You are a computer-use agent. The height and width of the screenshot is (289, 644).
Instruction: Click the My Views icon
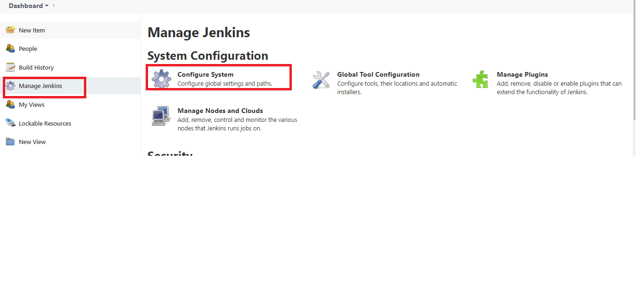[x=10, y=104]
